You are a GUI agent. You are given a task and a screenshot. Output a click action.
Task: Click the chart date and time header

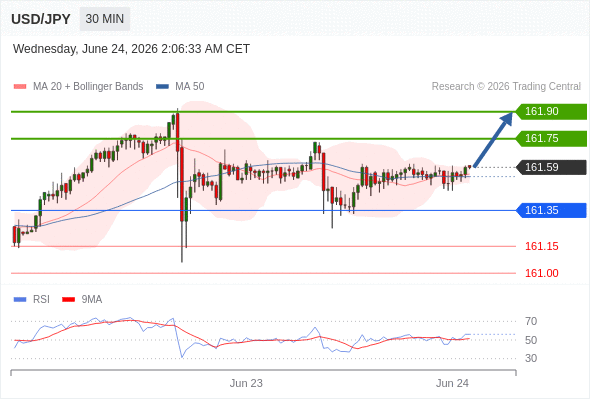tap(131, 49)
